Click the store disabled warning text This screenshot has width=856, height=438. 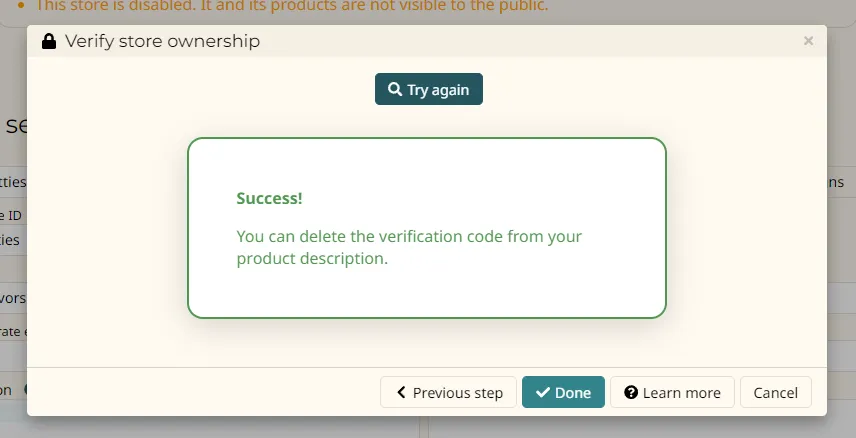292,6
